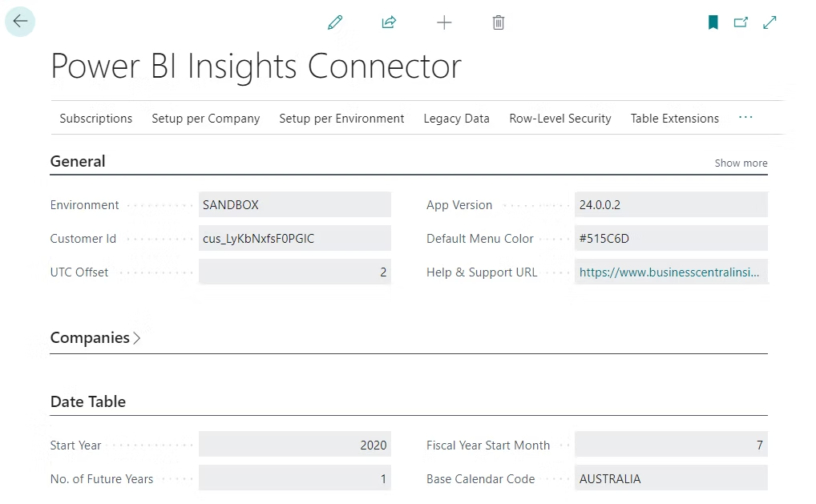Expand the Companies section
Viewport: 816px width, 504px height.
(x=95, y=337)
